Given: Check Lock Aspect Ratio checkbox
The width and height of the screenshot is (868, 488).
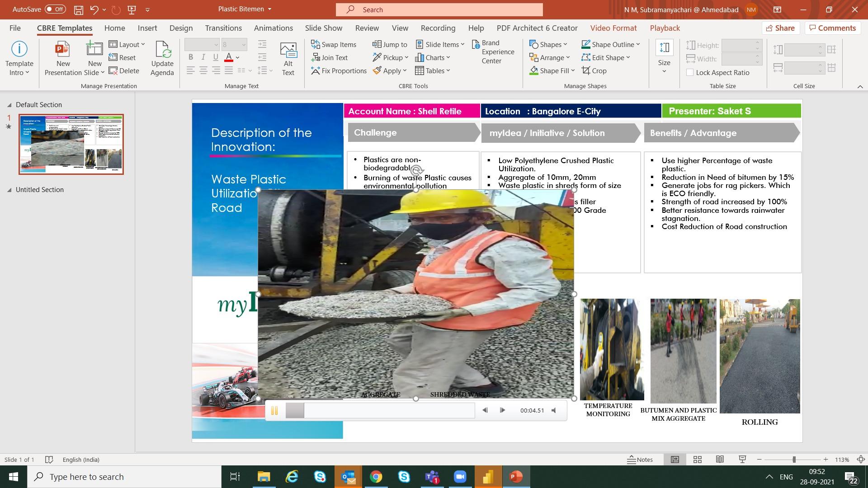Looking at the screenshot, I should (x=690, y=72).
